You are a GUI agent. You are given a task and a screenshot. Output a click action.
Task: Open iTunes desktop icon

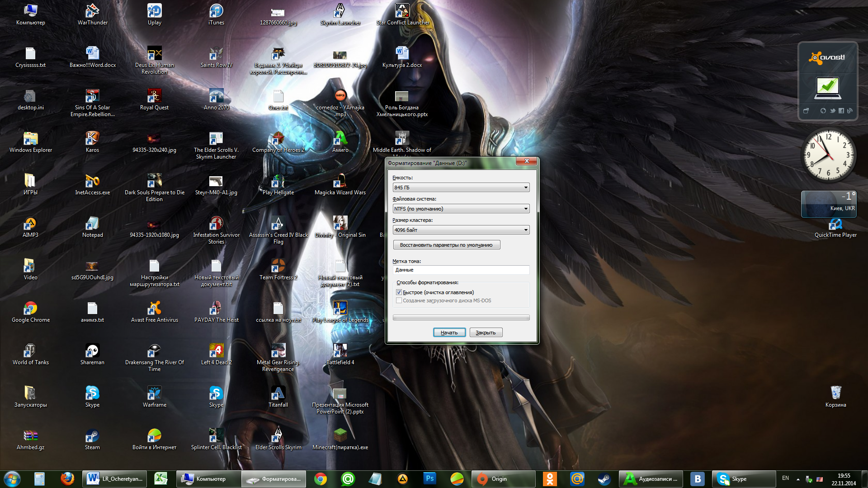coord(216,14)
